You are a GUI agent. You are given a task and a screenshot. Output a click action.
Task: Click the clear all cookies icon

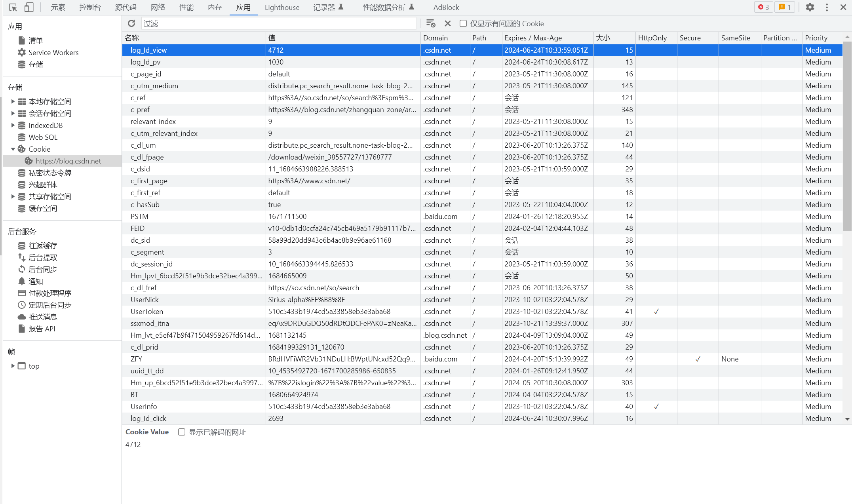[x=430, y=23]
